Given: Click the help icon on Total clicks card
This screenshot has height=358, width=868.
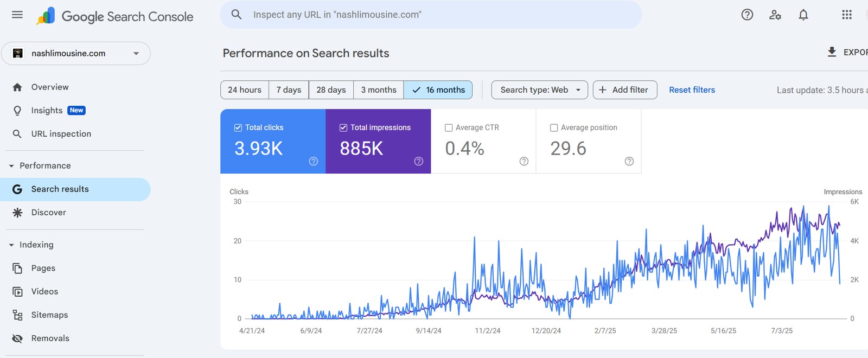Looking at the screenshot, I should (x=314, y=161).
